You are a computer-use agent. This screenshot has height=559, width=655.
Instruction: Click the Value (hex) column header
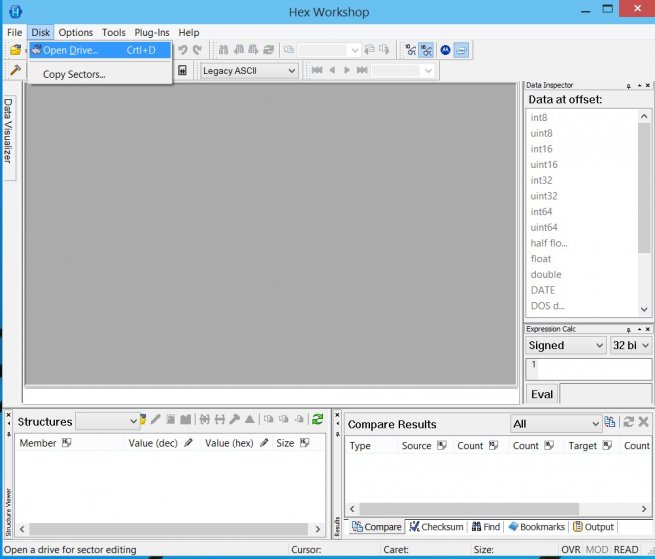[x=236, y=443]
